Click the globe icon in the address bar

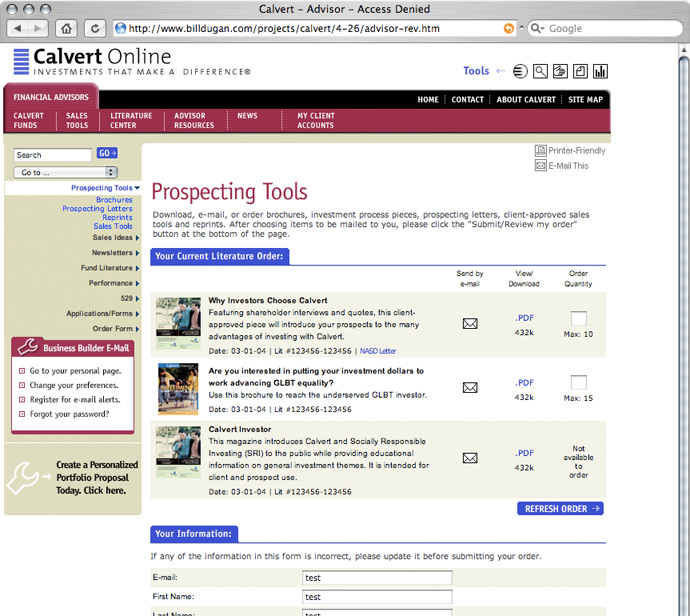tap(120, 29)
